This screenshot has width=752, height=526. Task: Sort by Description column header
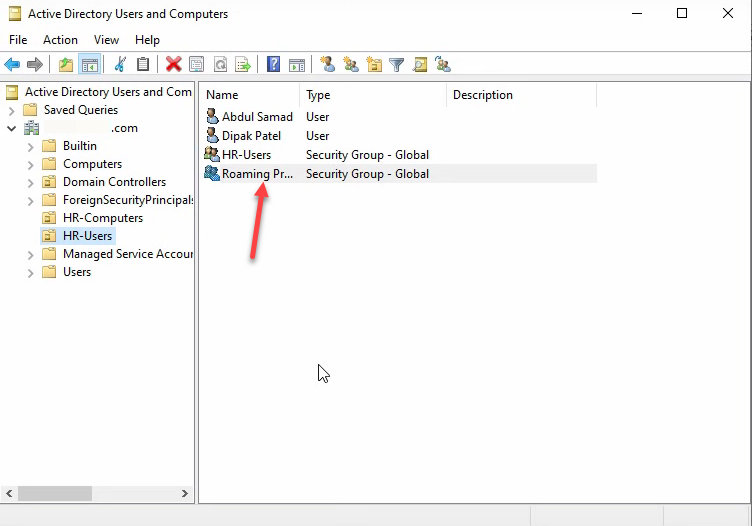click(x=521, y=95)
